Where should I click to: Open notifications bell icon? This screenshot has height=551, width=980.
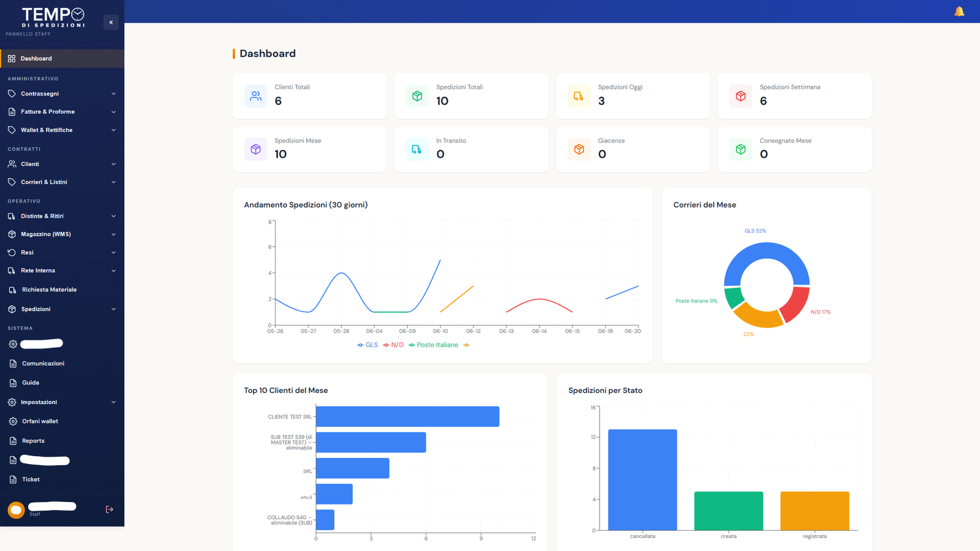click(959, 12)
